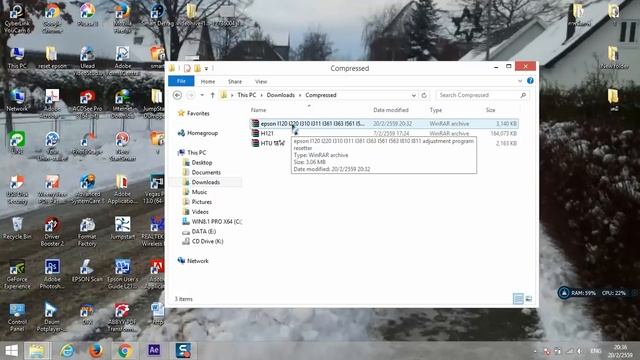The height and width of the screenshot is (360, 640).
Task: Open Pictures in navigation pane
Action: click(198, 202)
